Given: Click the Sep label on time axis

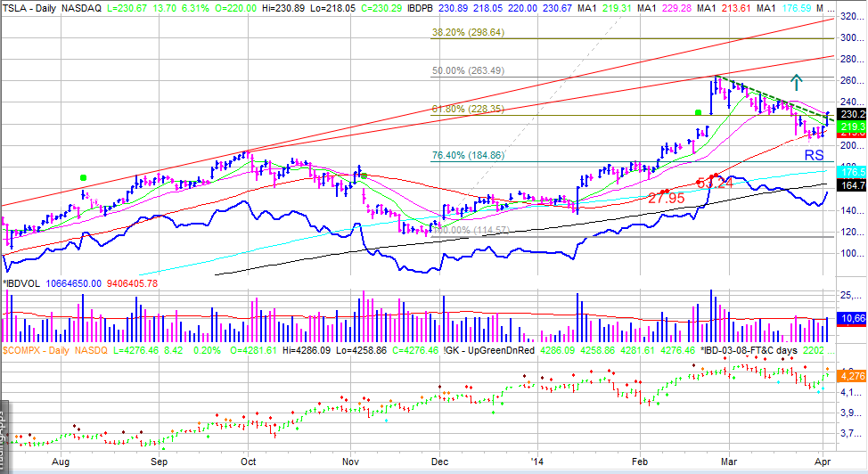Looking at the screenshot, I should 159,462.
